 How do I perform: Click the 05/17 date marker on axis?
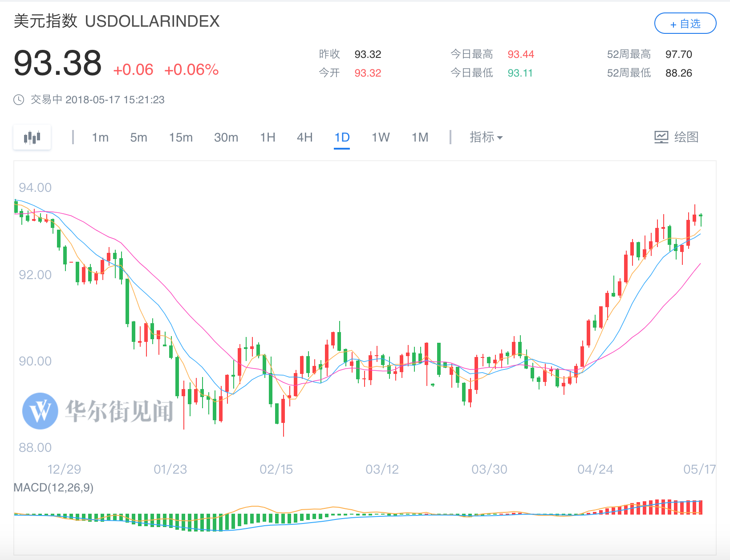coord(699,469)
